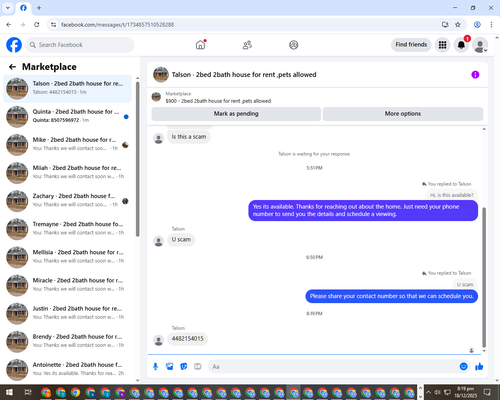Open the Chrome profile icon
Viewport: 500px width, 400px height.
(x=477, y=25)
